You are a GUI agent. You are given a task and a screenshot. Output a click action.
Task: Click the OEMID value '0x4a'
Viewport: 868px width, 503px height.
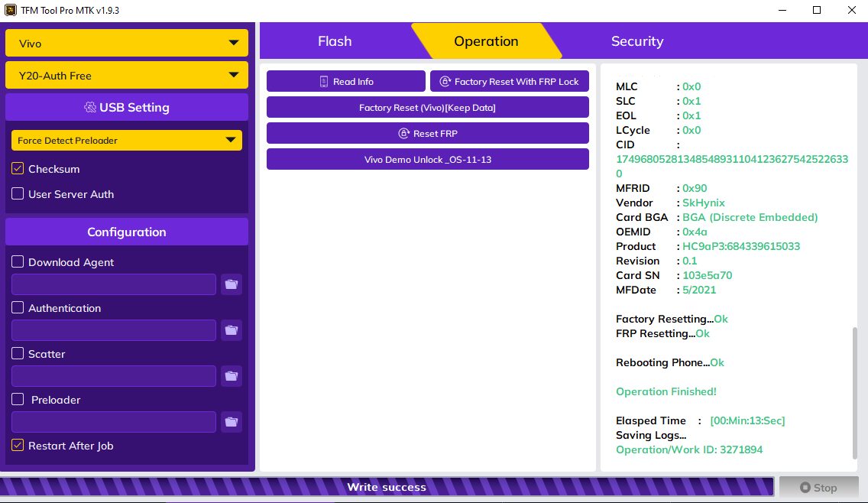(x=695, y=232)
